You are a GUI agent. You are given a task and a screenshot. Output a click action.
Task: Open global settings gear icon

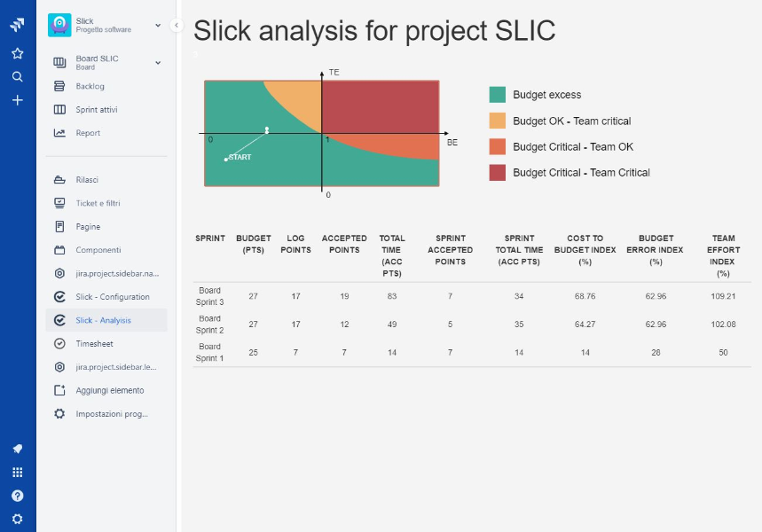[17, 519]
